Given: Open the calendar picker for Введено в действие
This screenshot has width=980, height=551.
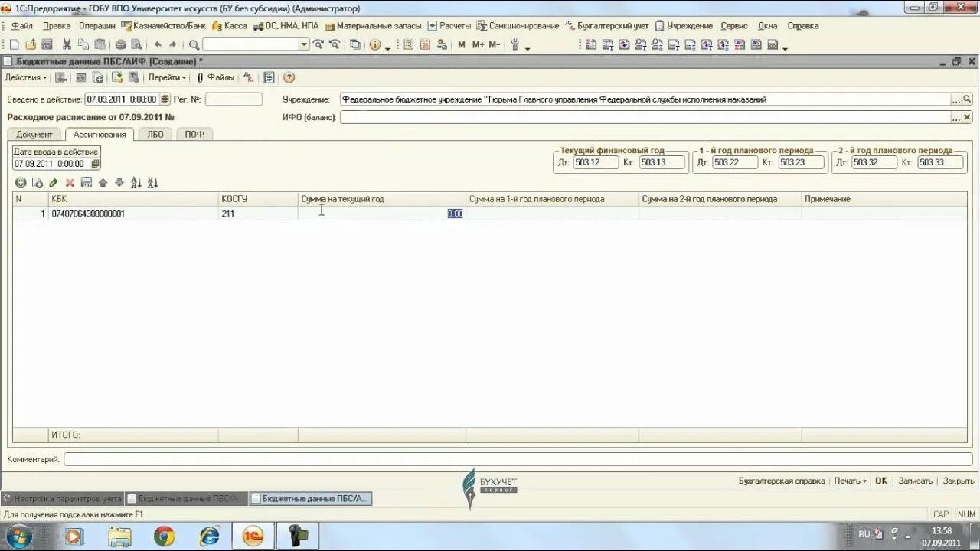Looking at the screenshot, I should tap(165, 99).
